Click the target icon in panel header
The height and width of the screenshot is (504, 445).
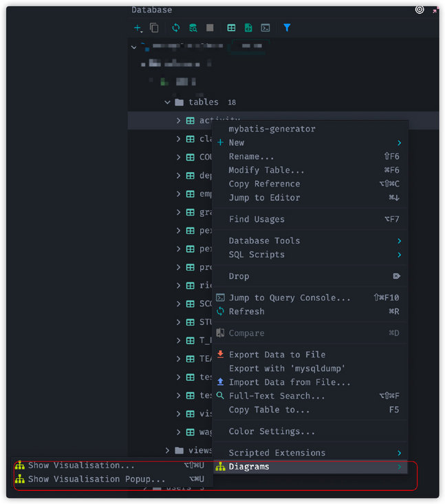pos(420,10)
